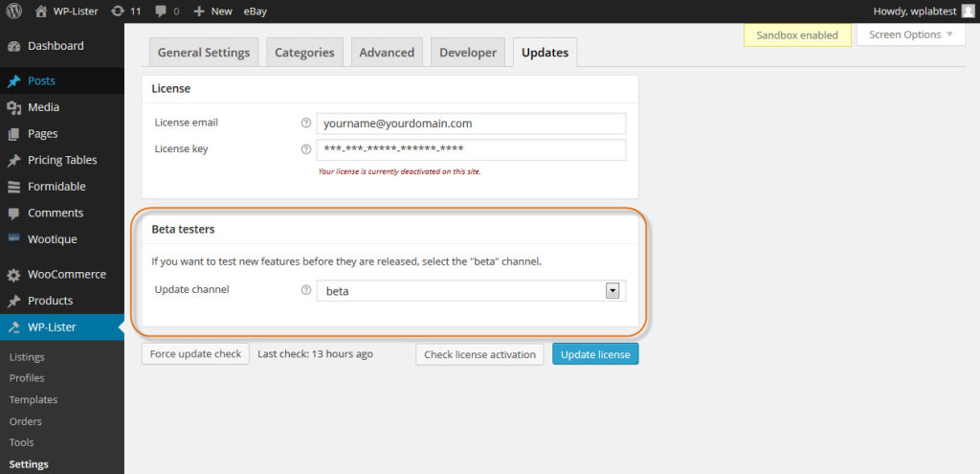Click the Comments speech bubble sidebar icon

[13, 214]
